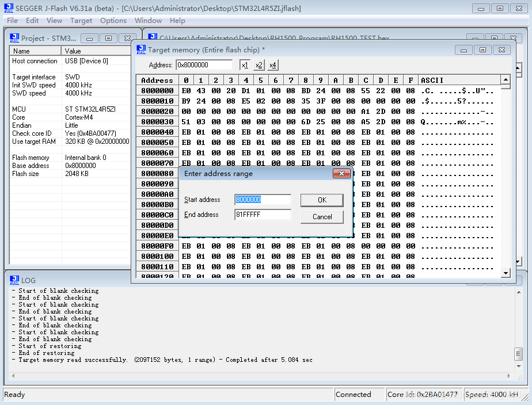Open the View menu
Screen dimensions: 532x405
click(x=54, y=21)
